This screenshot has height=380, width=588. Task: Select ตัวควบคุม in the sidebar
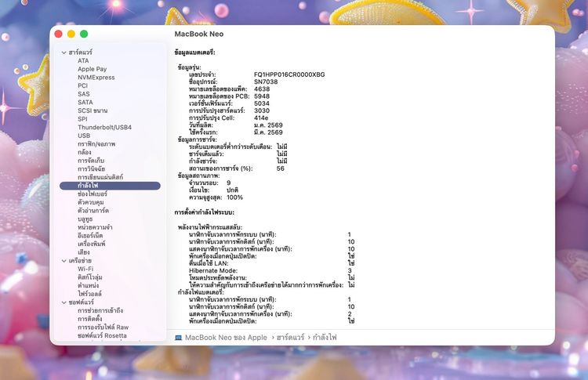click(x=90, y=202)
